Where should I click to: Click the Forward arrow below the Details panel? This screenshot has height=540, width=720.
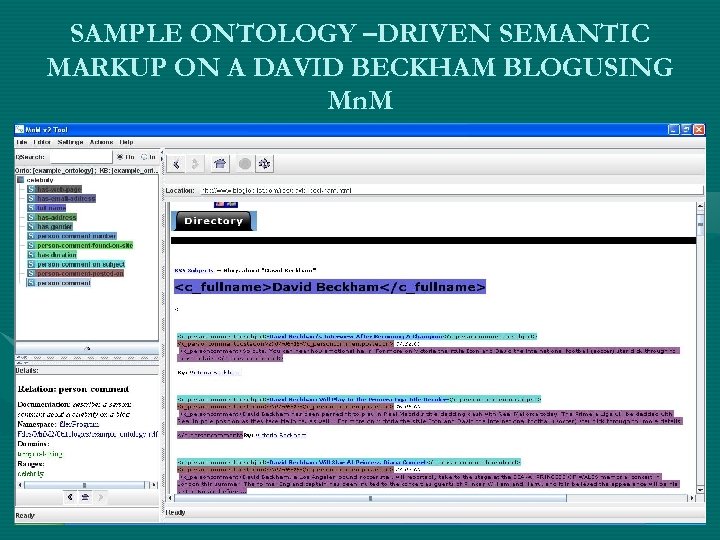(101, 497)
